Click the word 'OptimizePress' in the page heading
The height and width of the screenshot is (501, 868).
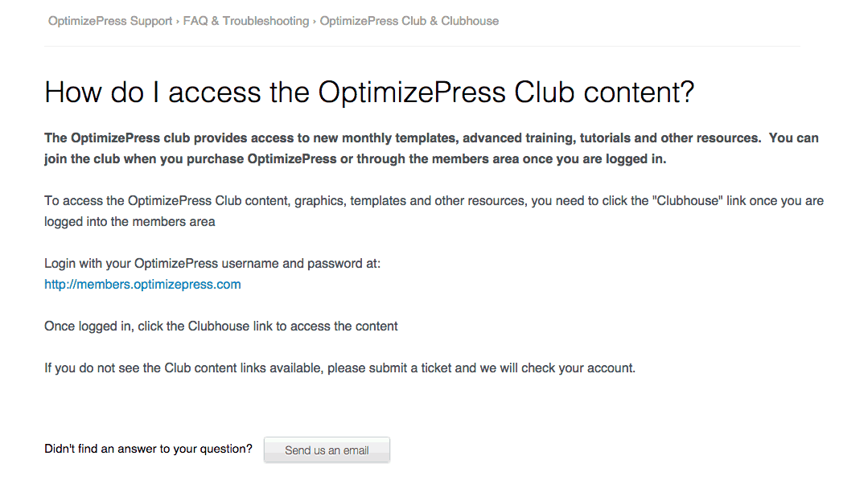coord(411,92)
